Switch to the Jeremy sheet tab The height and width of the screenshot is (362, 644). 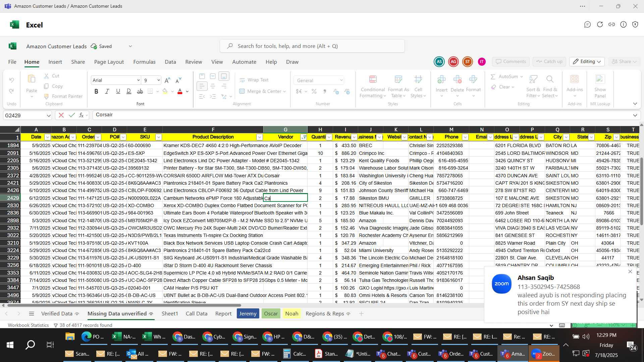[x=248, y=314]
